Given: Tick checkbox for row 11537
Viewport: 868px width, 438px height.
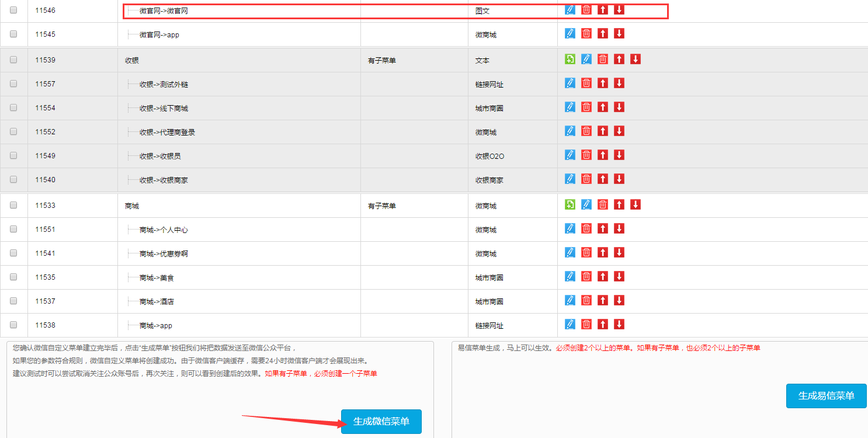Looking at the screenshot, I should [x=13, y=301].
